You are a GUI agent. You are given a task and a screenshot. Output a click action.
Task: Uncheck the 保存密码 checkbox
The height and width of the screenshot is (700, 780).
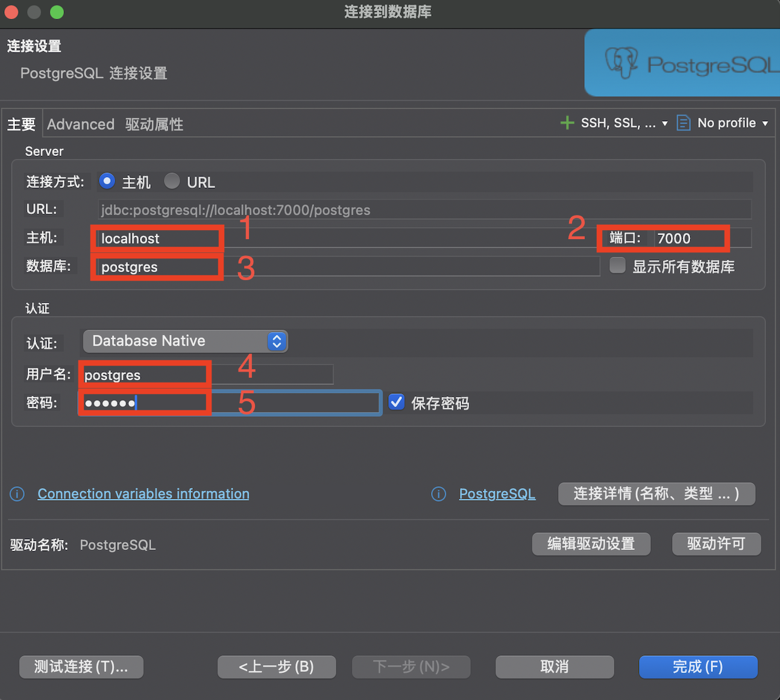(x=396, y=402)
